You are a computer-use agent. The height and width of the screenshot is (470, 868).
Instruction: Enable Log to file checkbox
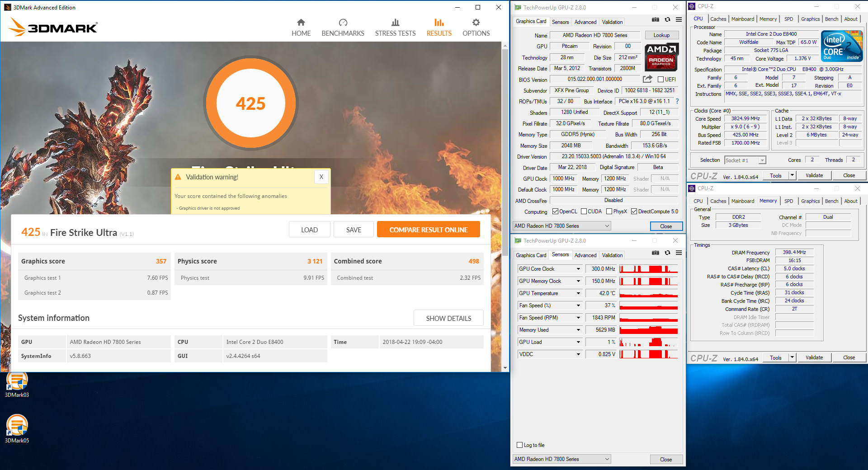[x=519, y=445]
